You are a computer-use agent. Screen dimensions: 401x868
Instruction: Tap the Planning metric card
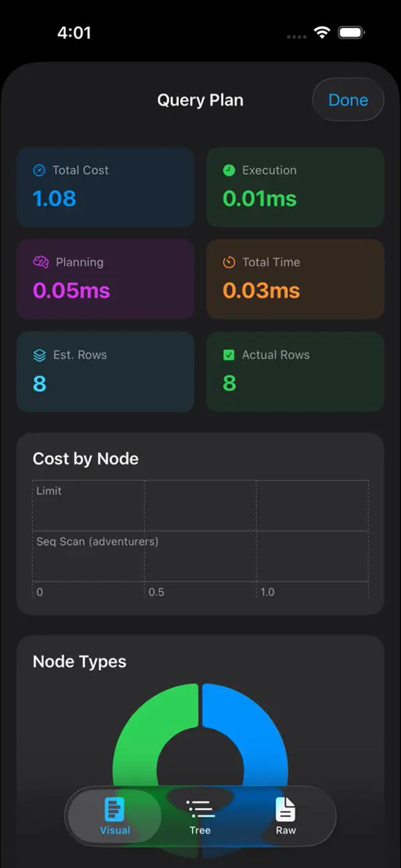tap(106, 279)
